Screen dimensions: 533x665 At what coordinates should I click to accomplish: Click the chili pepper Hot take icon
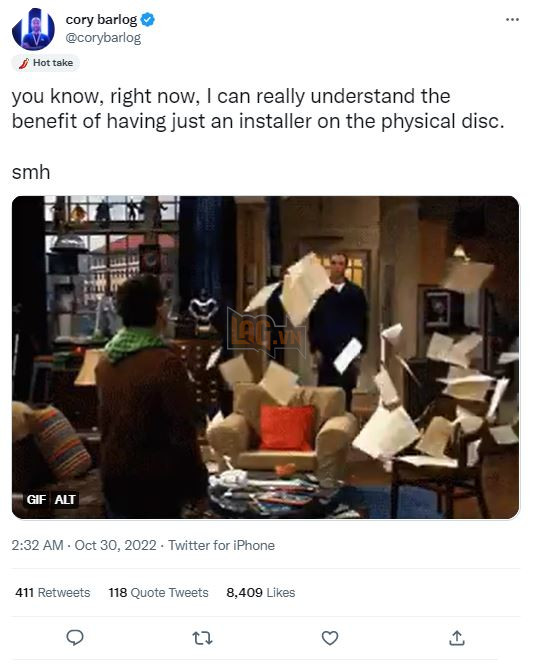click(24, 63)
